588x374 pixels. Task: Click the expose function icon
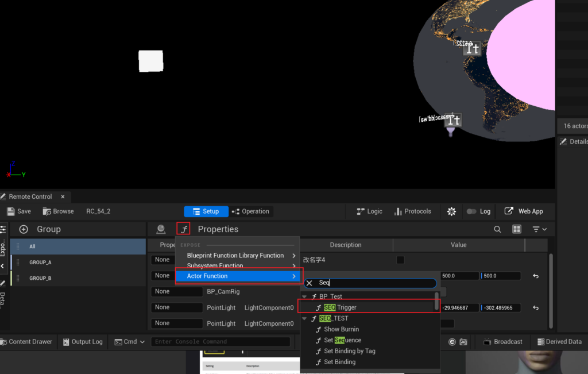coord(183,229)
